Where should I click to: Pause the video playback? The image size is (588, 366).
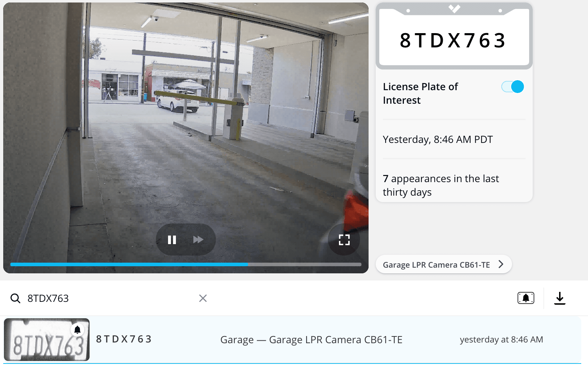tap(172, 239)
